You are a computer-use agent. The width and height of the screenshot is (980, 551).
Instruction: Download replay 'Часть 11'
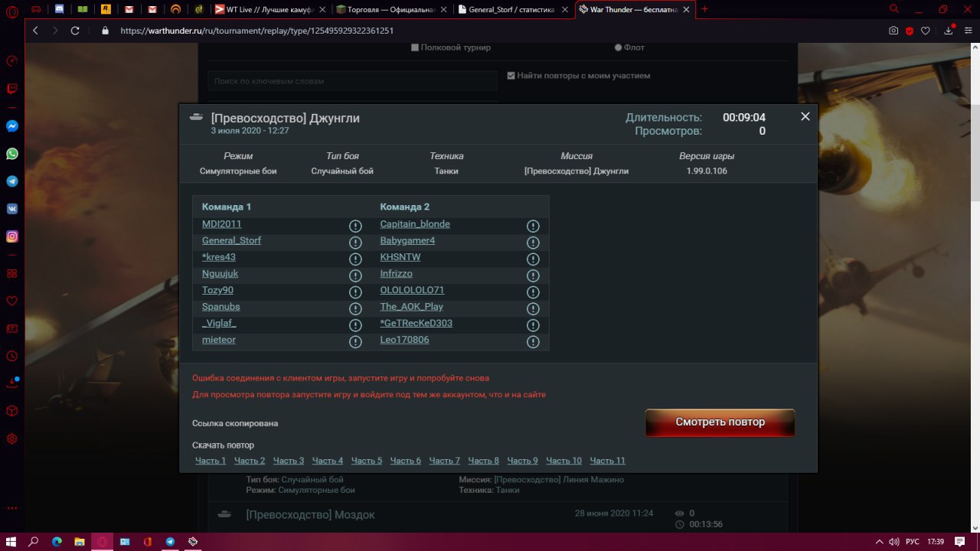608,461
